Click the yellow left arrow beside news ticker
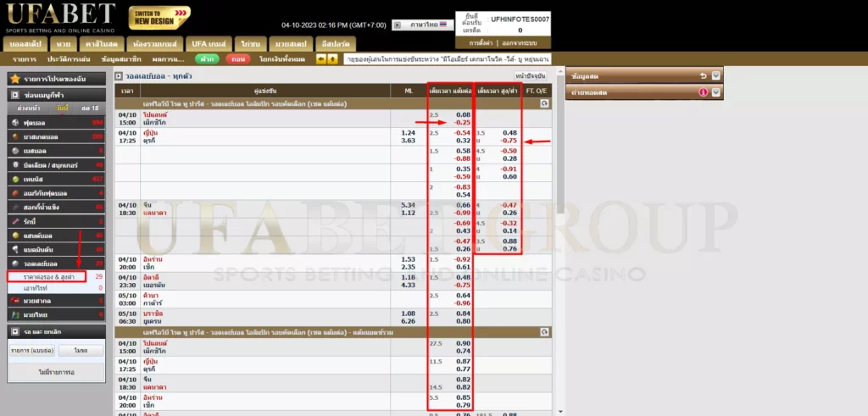The image size is (868, 416). click(321, 59)
